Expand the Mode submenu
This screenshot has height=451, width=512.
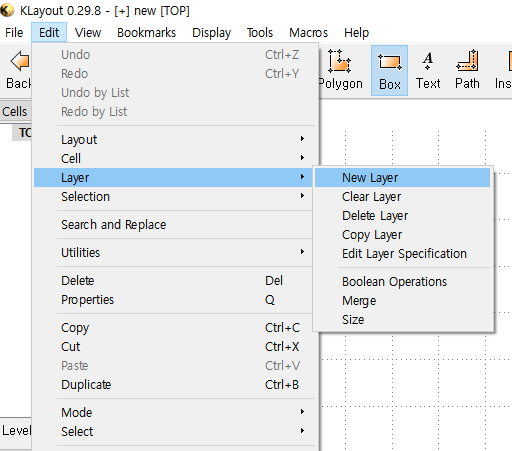(173, 412)
